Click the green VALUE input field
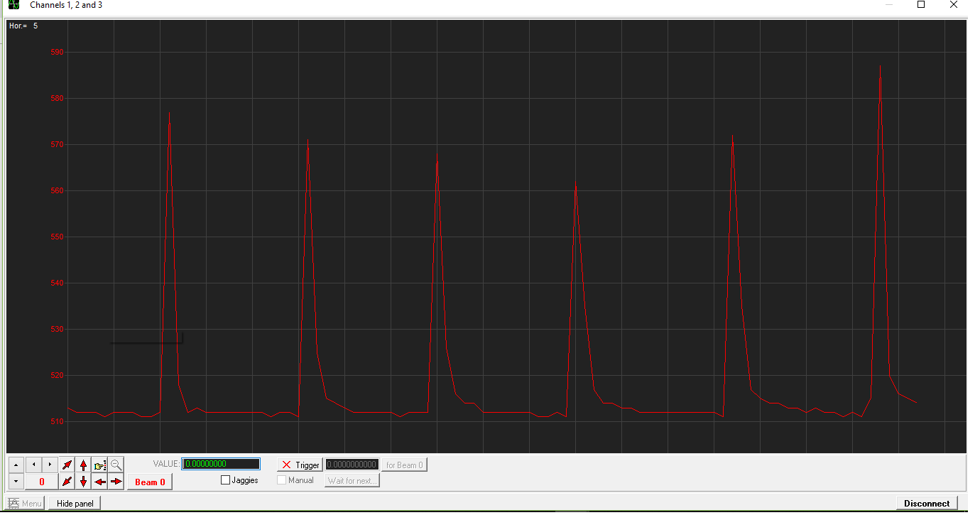Image resolution: width=980 pixels, height=520 pixels. 221,464
